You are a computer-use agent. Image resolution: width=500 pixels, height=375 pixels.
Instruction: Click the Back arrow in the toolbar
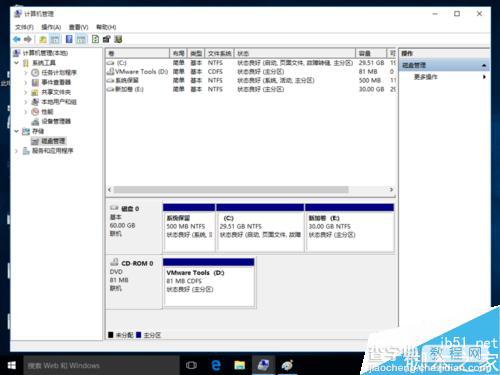pyautogui.click(x=17, y=39)
